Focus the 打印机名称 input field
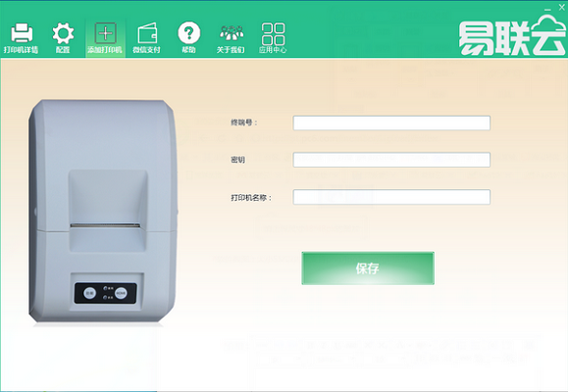This screenshot has height=392, width=568. (x=391, y=197)
